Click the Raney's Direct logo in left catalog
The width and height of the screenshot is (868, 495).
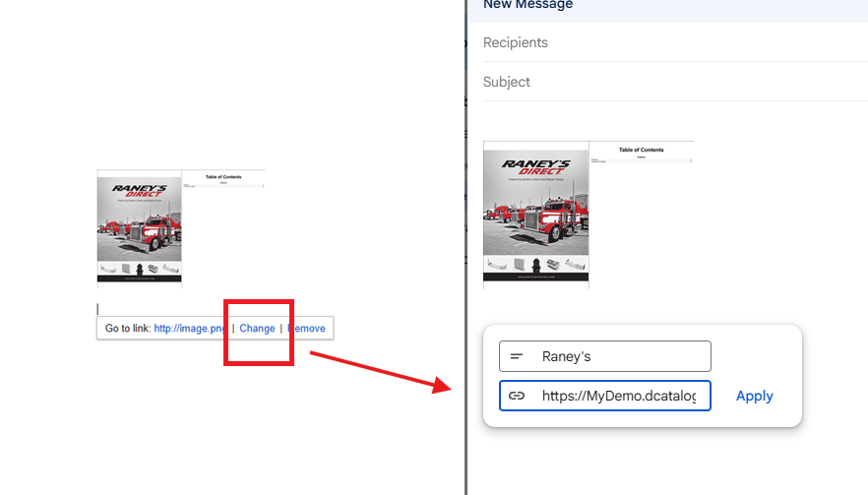click(x=139, y=189)
